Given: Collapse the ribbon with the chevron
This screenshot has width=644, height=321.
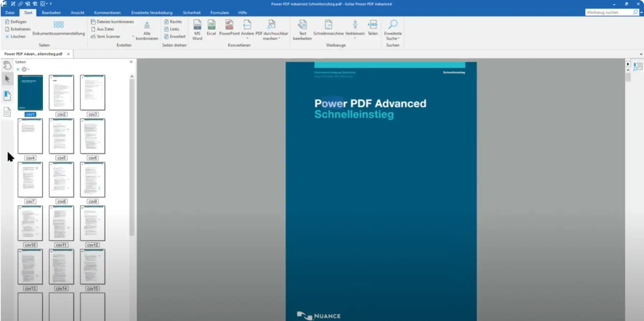Looking at the screenshot, I should 641,13.
